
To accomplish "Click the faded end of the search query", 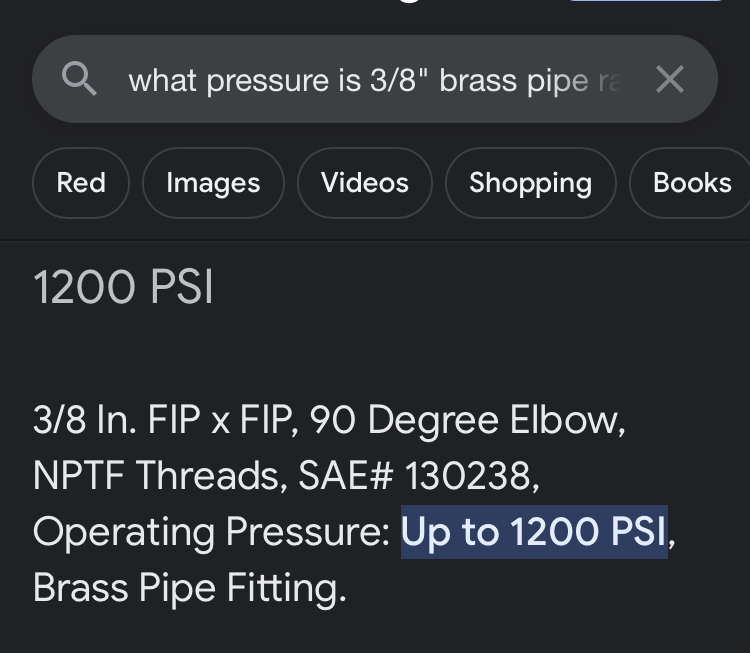I will click(x=611, y=80).
